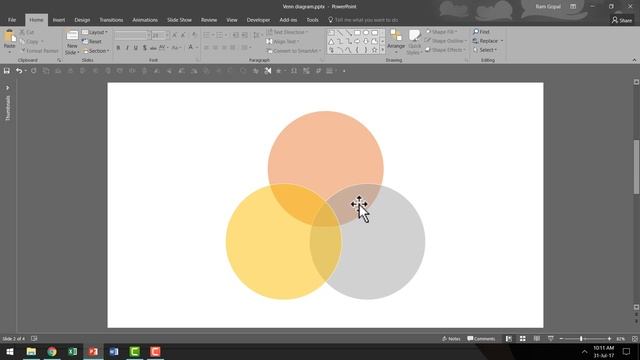Image resolution: width=640 pixels, height=360 pixels.
Task: Open the Shape Outline dropdown
Action: 446,41
